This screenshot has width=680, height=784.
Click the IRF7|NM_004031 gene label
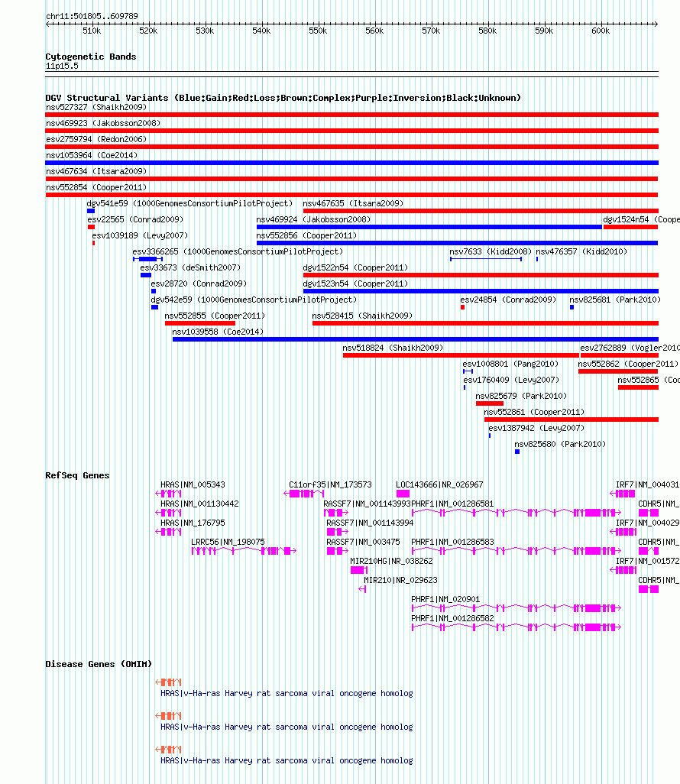647,484
